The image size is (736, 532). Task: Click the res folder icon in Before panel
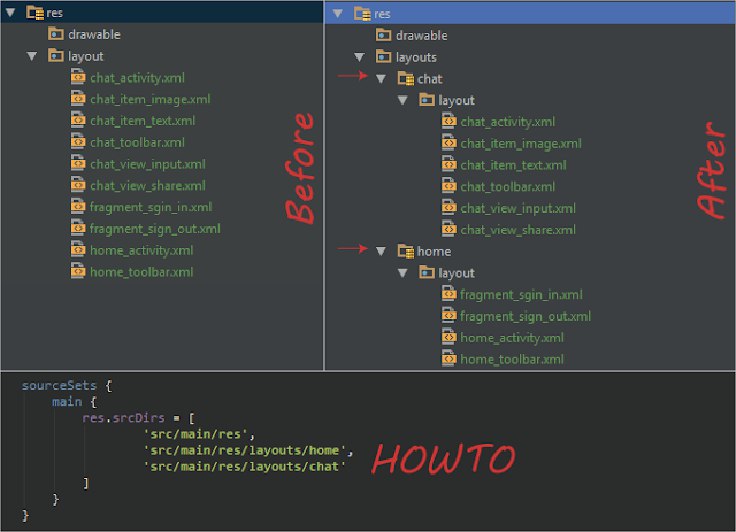[x=35, y=13]
